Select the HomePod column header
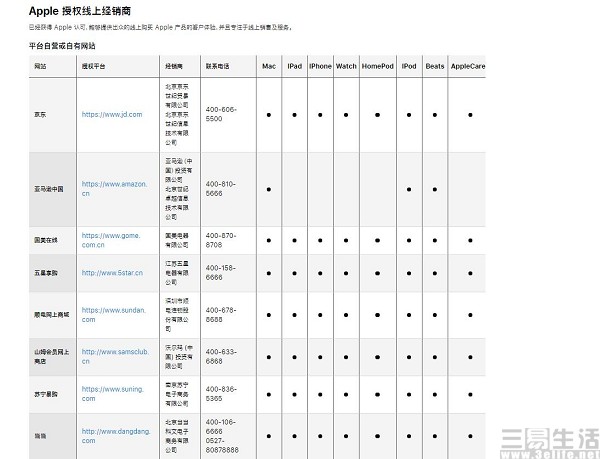This screenshot has width=600, height=459. (377, 66)
